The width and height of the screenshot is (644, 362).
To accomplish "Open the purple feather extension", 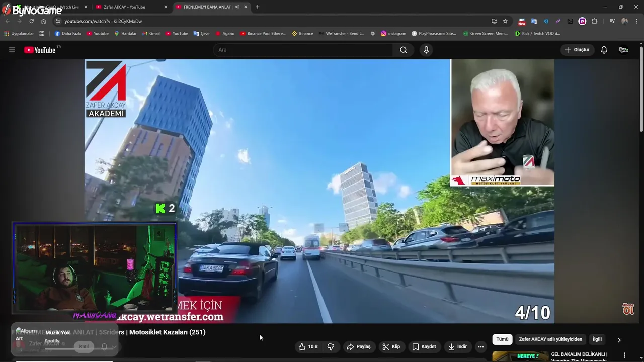I will click(x=558, y=21).
